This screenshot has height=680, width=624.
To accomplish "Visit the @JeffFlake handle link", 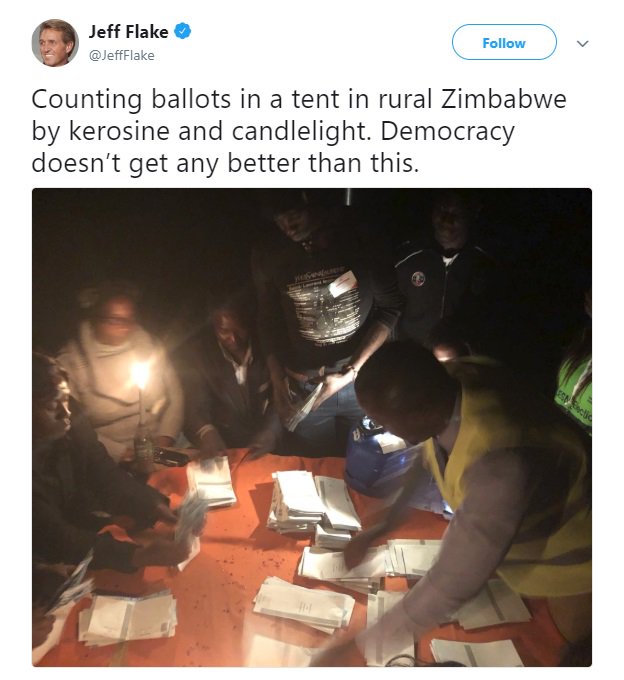I will [x=121, y=56].
